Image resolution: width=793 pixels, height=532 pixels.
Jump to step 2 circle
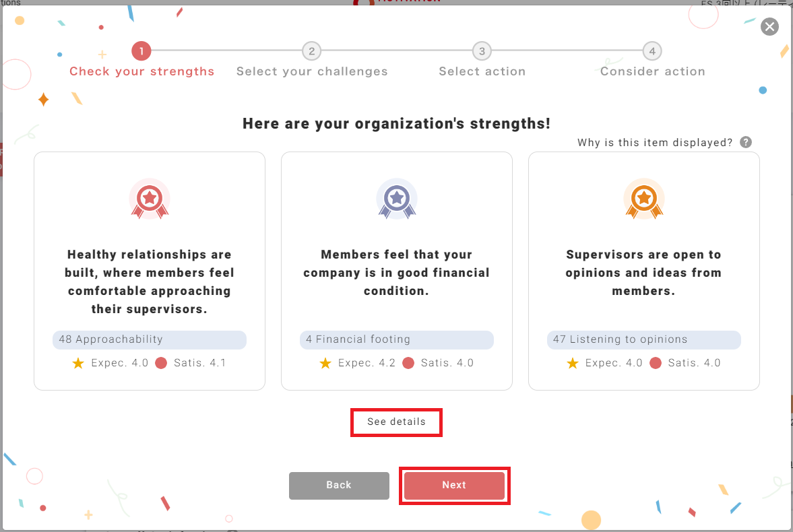click(311, 51)
